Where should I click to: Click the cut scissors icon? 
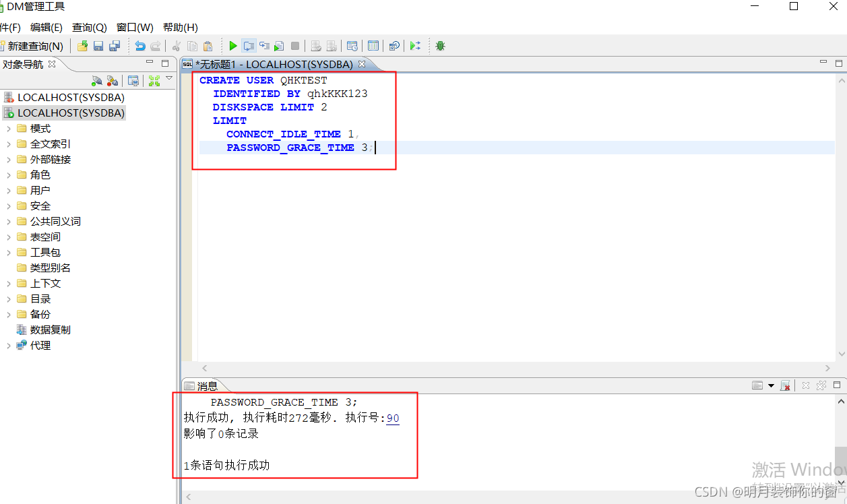coord(177,46)
